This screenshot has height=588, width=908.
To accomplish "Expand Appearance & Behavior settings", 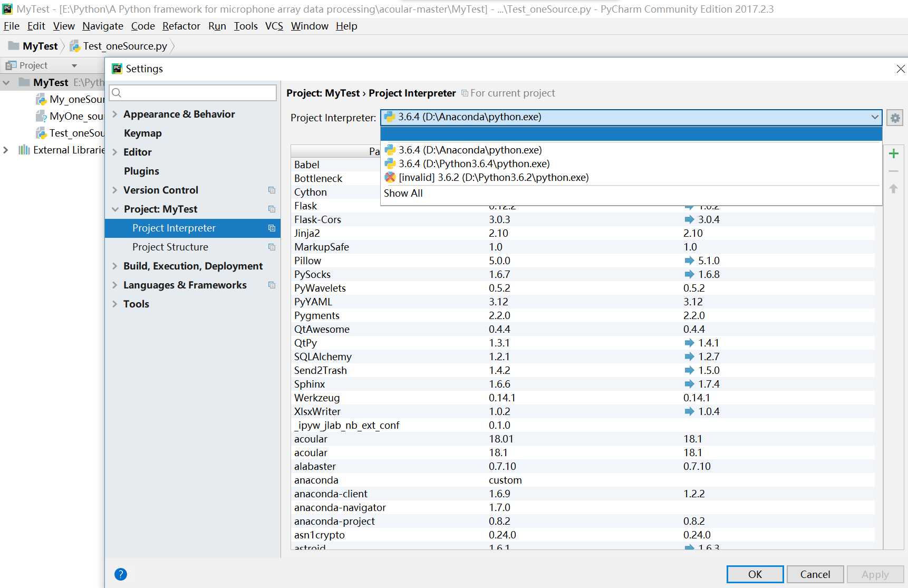I will point(115,114).
